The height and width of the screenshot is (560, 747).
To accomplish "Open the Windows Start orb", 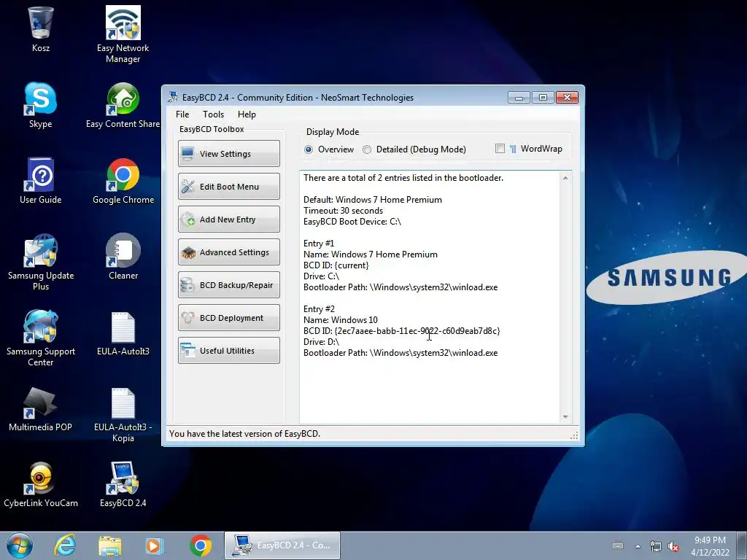I will (20, 545).
